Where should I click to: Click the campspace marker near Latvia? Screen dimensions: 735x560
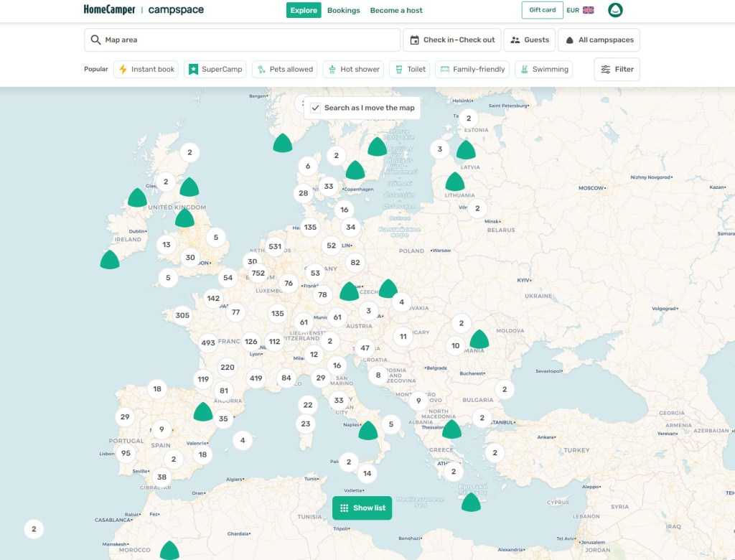coord(466,150)
